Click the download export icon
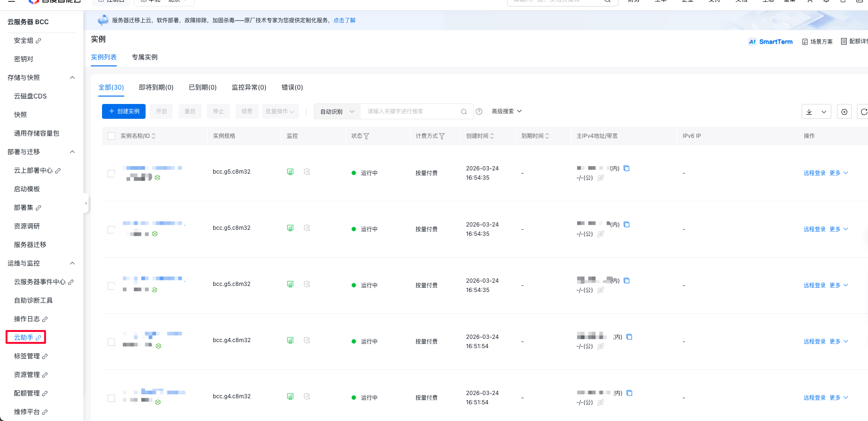This screenshot has height=421, width=868. (x=809, y=112)
